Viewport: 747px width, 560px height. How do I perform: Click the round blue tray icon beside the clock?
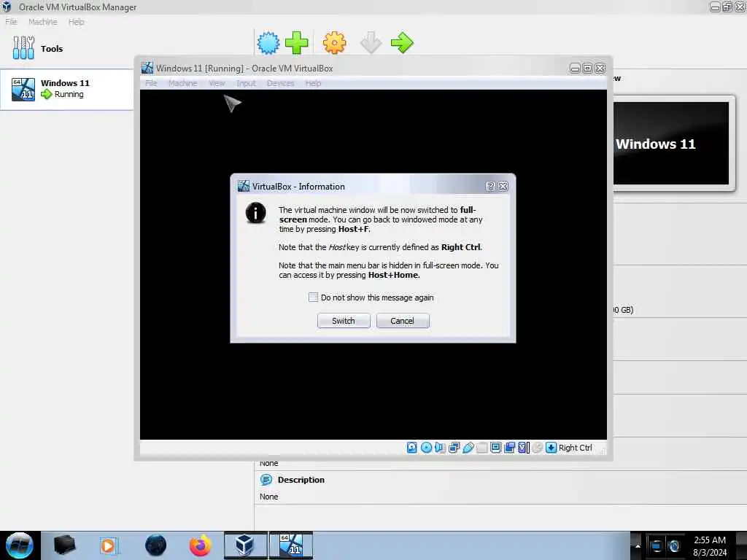click(673, 546)
